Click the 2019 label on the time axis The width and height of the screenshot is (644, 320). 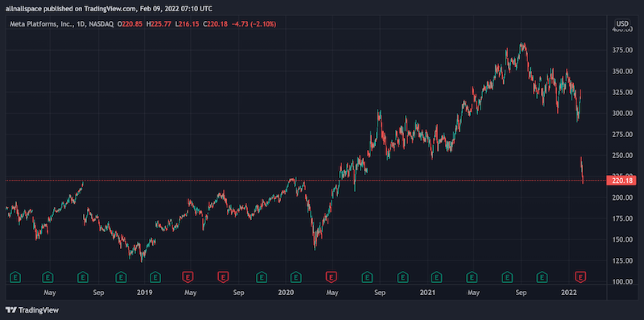coord(145,293)
